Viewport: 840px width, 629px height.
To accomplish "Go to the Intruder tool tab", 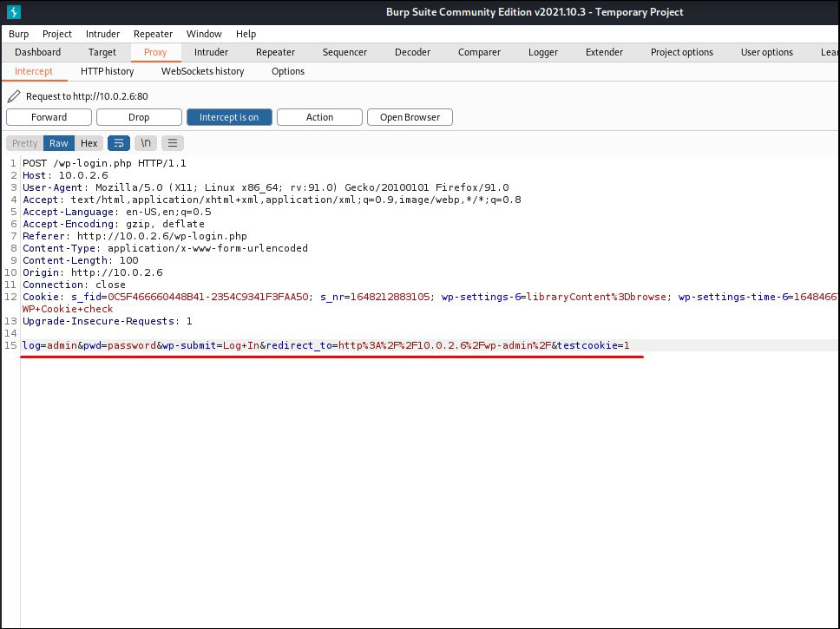I will [211, 53].
